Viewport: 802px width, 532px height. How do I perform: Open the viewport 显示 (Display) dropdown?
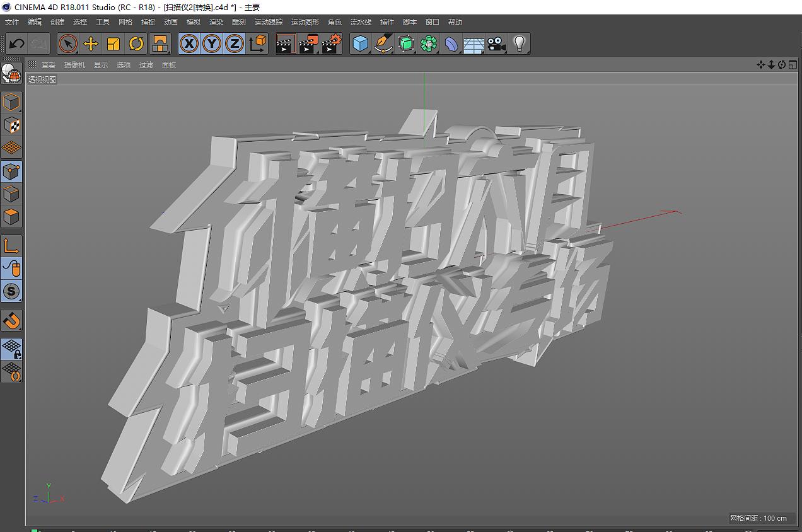click(x=101, y=65)
